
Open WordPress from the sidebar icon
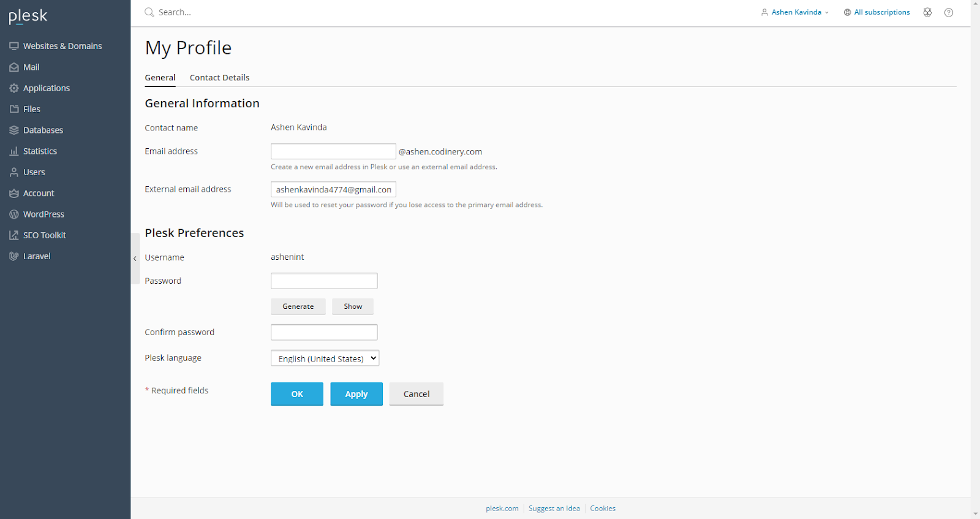[13, 214]
